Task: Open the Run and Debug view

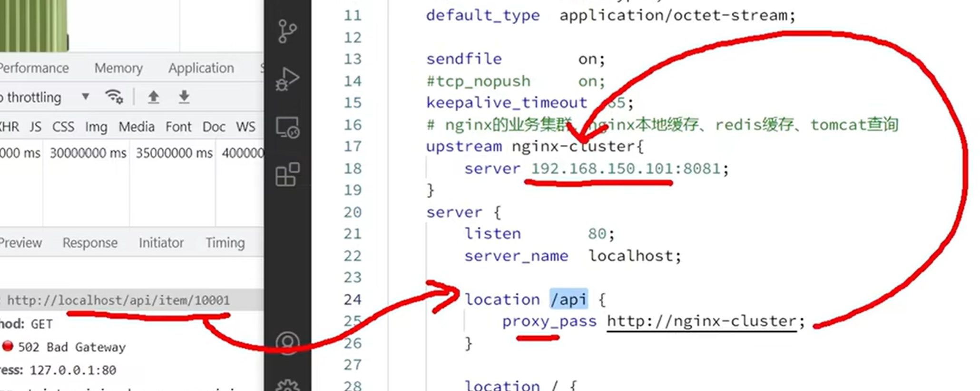Action: (x=287, y=79)
